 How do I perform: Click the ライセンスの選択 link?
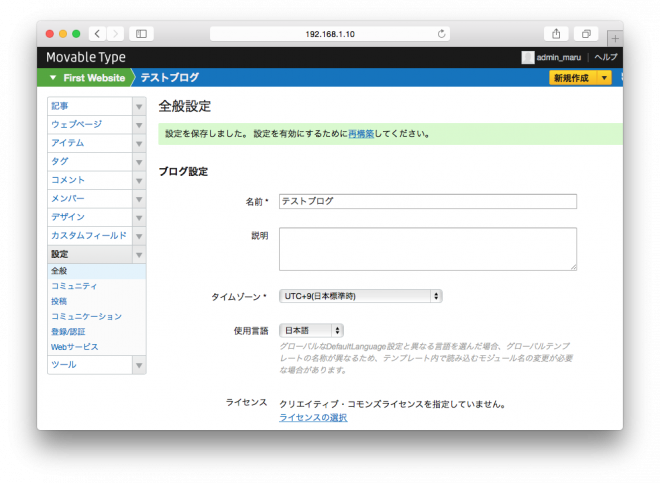(313, 417)
